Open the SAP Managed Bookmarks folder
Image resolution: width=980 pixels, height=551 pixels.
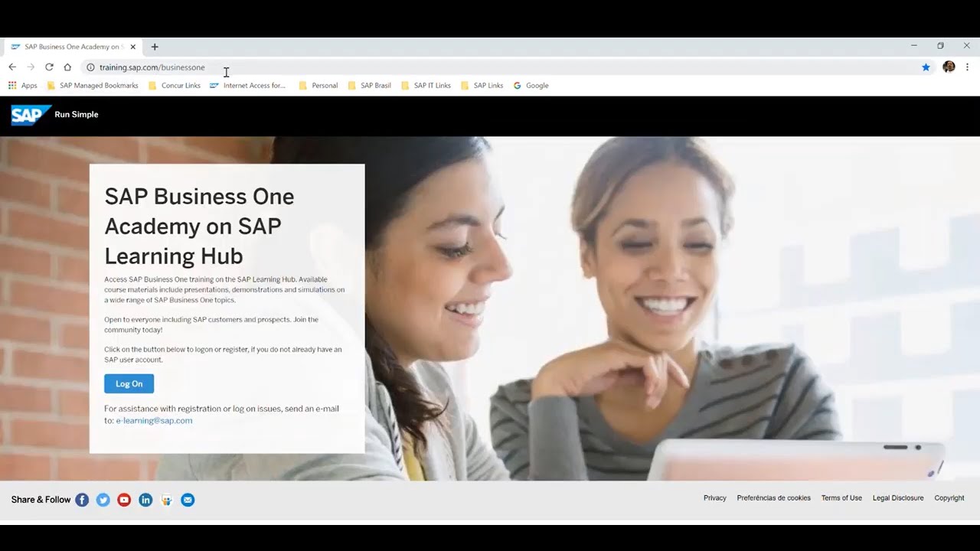(93, 86)
